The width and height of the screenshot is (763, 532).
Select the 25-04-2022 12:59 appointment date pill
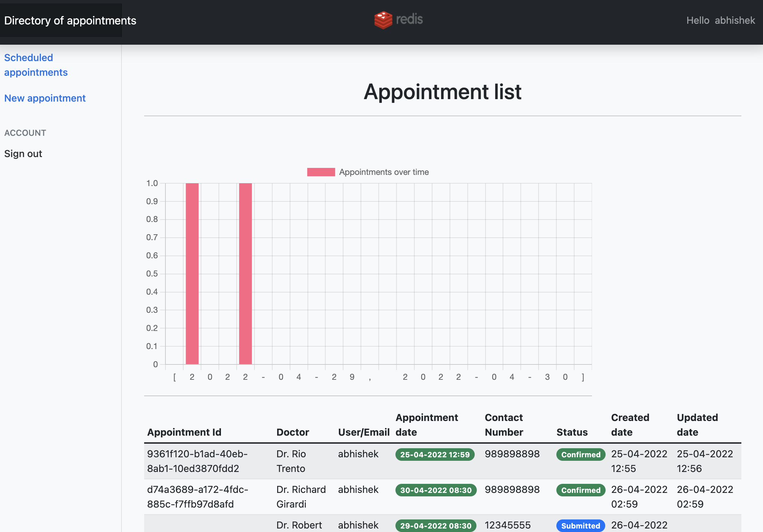(435, 455)
